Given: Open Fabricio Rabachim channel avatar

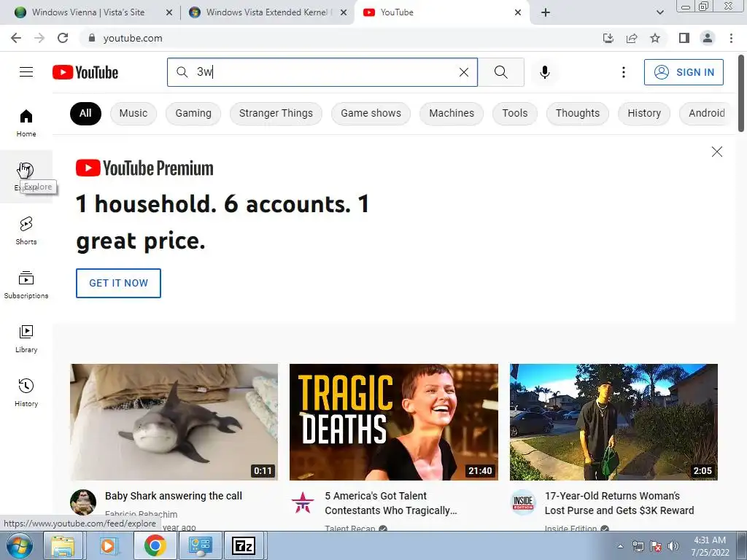Looking at the screenshot, I should click(83, 502).
